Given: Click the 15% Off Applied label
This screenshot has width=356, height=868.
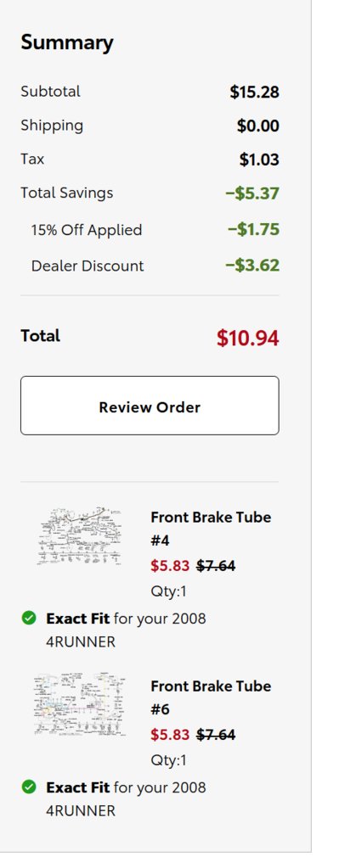Looking at the screenshot, I should click(x=87, y=230).
